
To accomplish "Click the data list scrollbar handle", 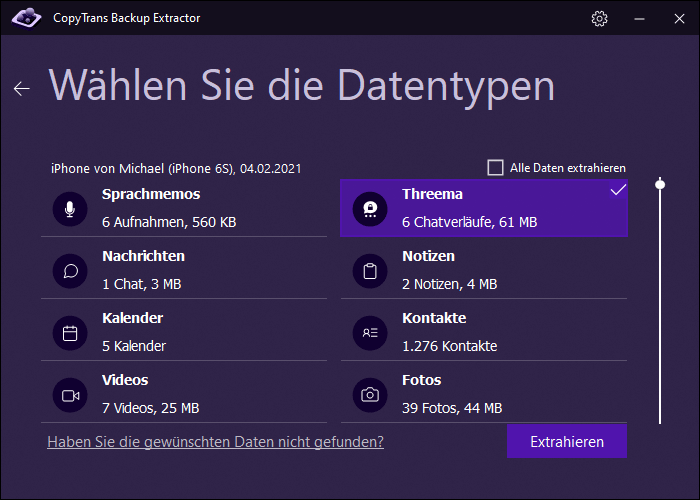I will [x=660, y=184].
